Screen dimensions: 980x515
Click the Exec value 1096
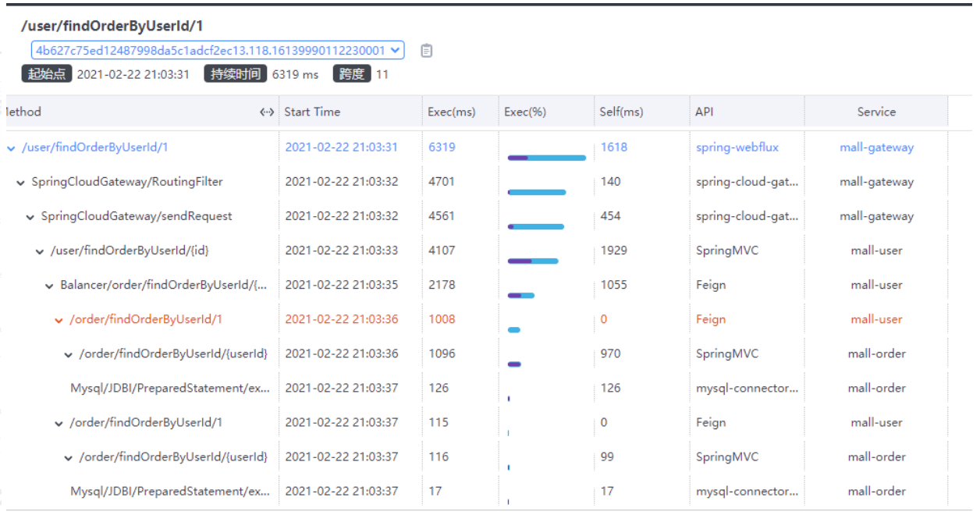point(441,353)
